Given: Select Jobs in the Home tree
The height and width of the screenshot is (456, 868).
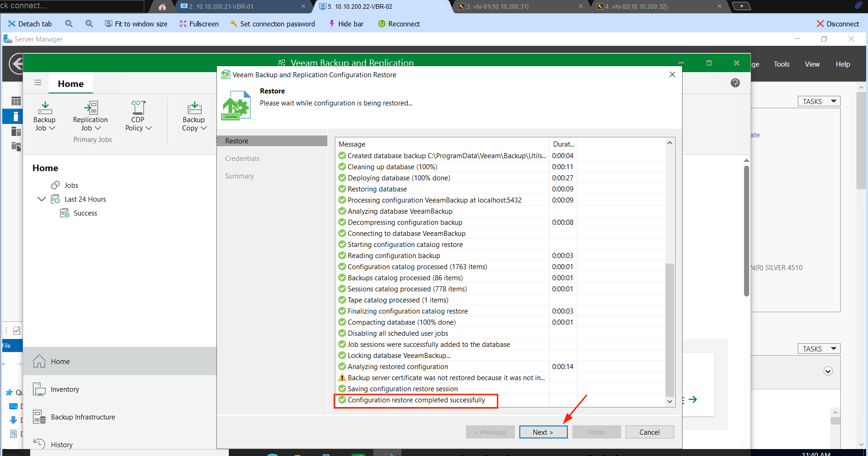Looking at the screenshot, I should point(71,185).
